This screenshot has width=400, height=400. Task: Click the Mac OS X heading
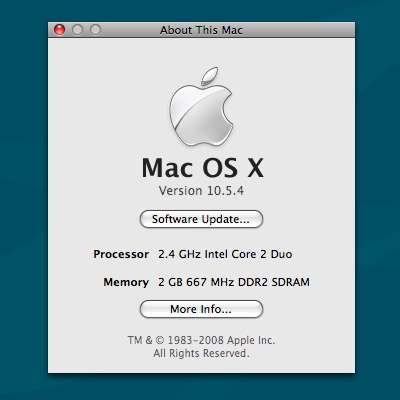pos(203,168)
